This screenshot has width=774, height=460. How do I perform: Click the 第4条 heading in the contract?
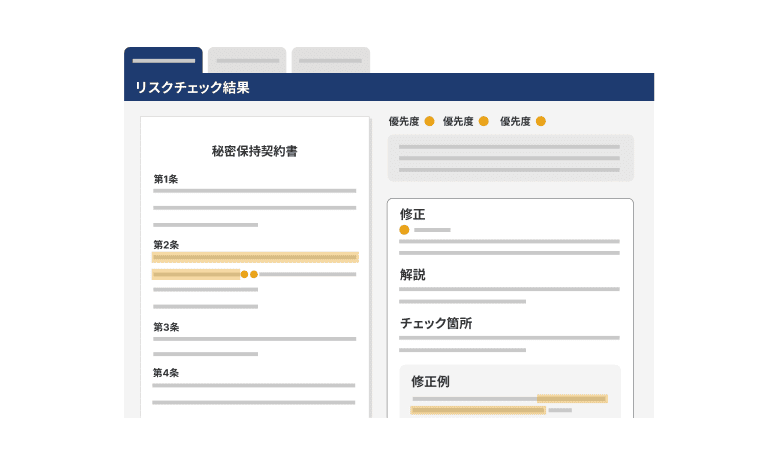click(x=166, y=373)
